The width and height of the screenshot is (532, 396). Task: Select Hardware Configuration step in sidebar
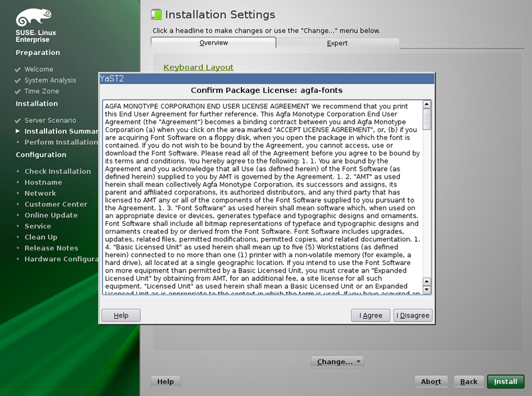(x=61, y=259)
